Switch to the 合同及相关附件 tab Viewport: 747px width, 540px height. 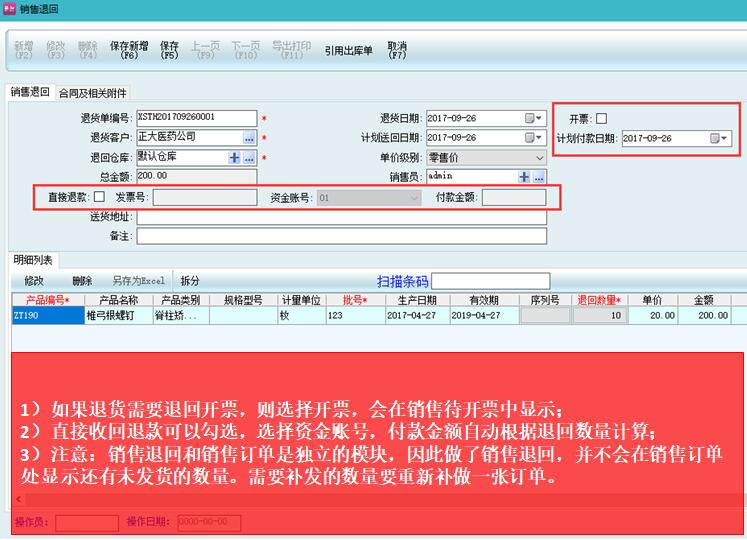coord(93,93)
